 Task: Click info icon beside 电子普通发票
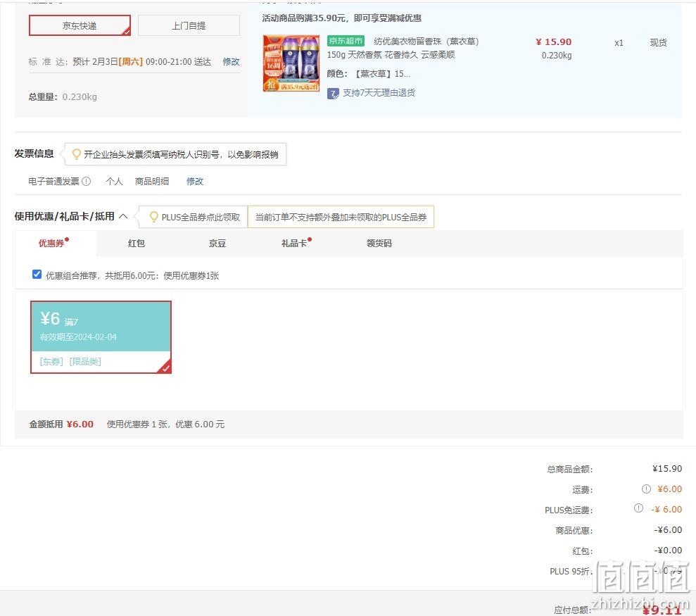[x=87, y=181]
